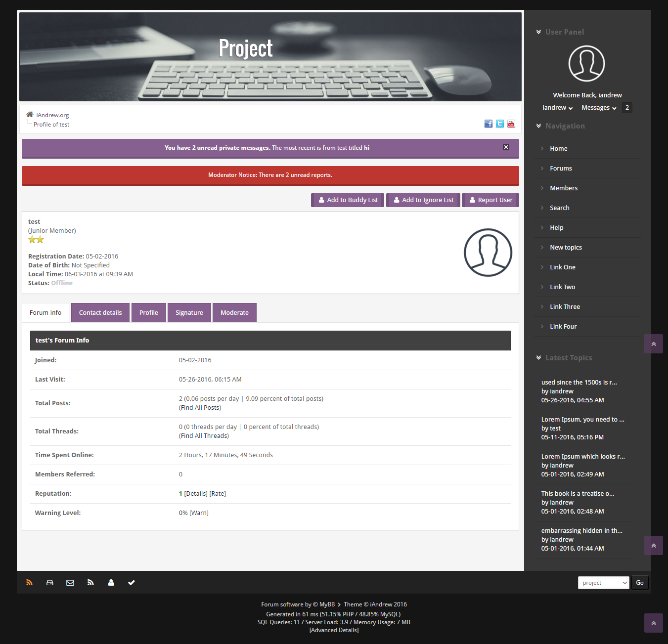This screenshot has width=668, height=644.
Task: Expand the Messages dropdown menu
Action: pos(599,108)
